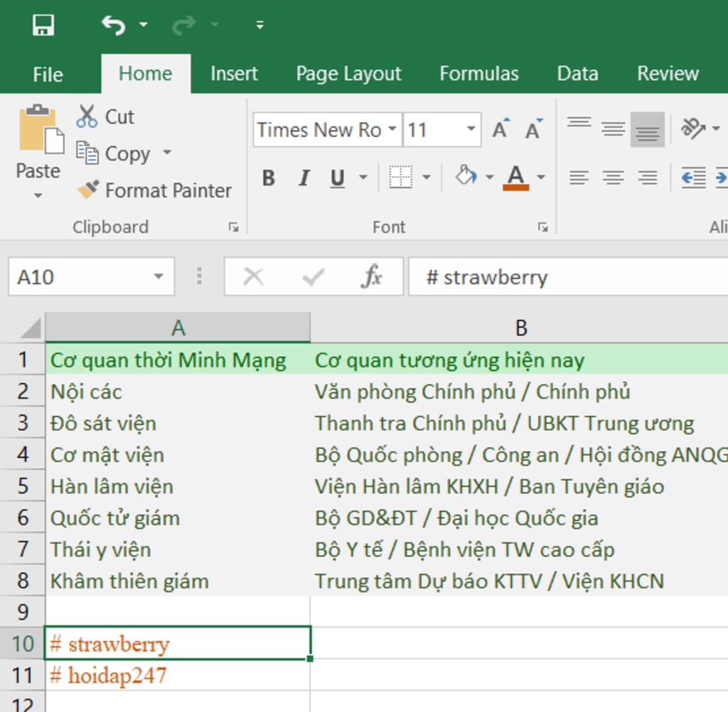Toggle Center horizontal alignment

[613, 177]
